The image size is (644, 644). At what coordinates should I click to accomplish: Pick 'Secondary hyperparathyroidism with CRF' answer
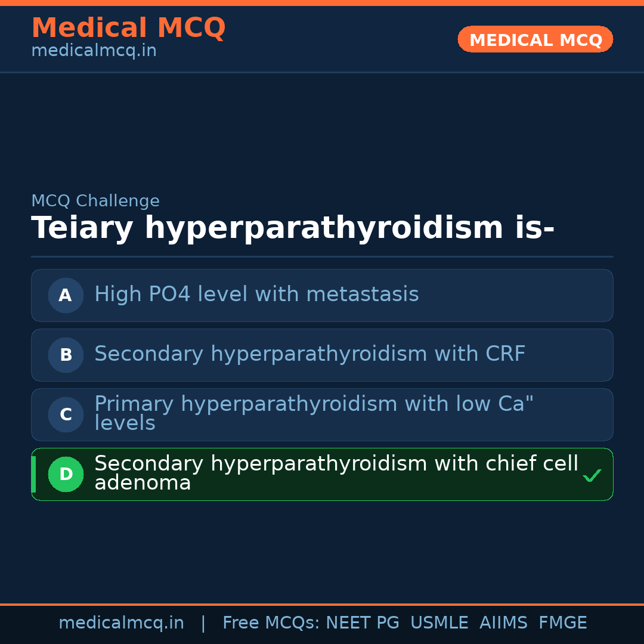[x=309, y=354]
